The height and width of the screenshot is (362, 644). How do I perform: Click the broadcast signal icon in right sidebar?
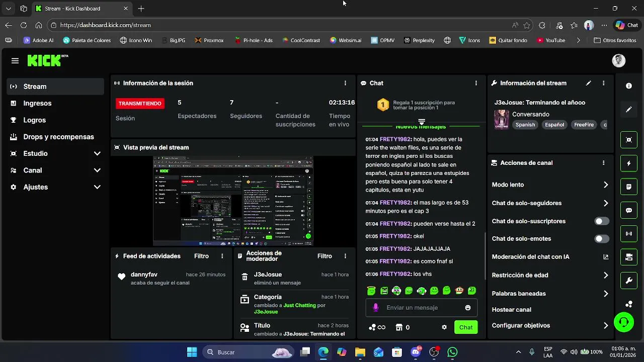click(x=629, y=234)
